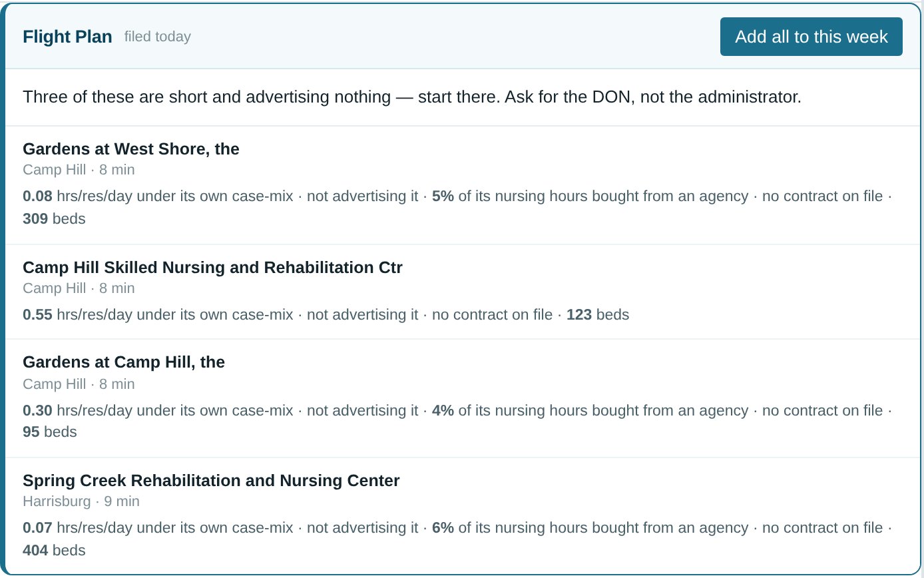This screenshot has height=578, width=924.
Task: Click the 95 beds count
Action: [x=50, y=432]
